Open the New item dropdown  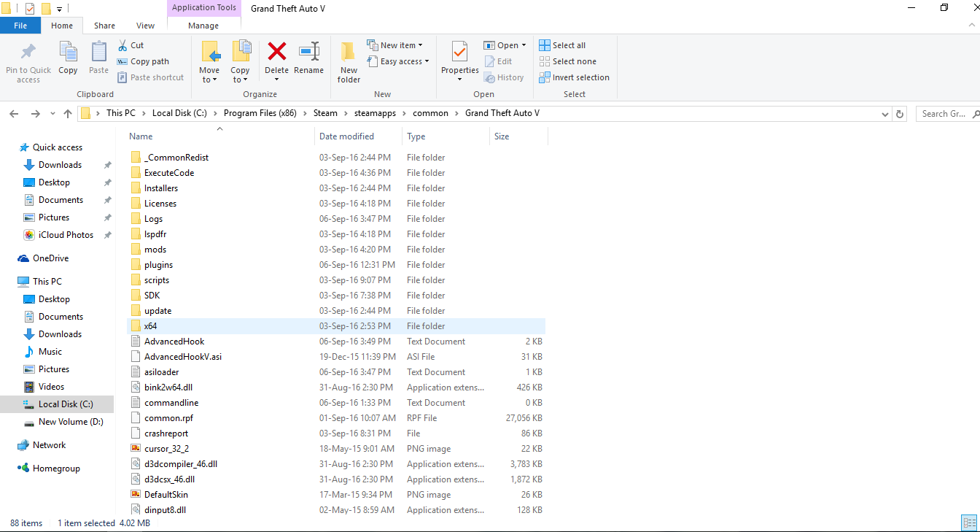(394, 45)
